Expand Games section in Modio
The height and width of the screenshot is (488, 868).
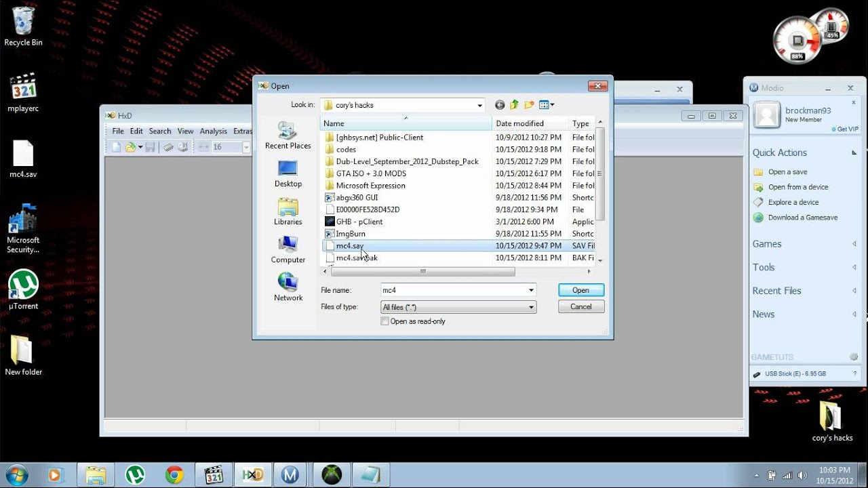coord(854,244)
